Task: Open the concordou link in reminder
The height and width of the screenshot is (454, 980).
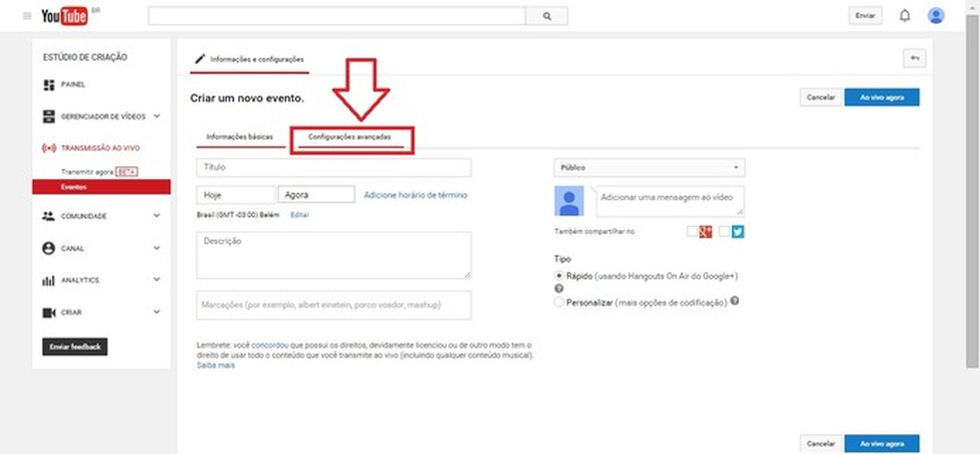Action: [x=270, y=344]
